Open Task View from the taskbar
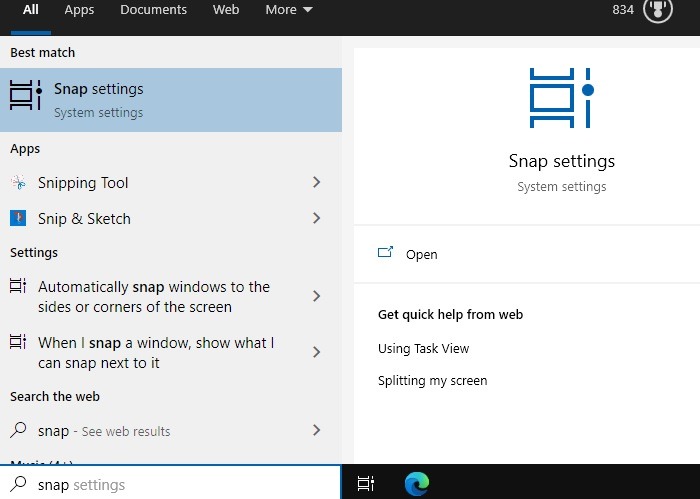Viewport: 700px width, 499px height. pyautogui.click(x=366, y=484)
